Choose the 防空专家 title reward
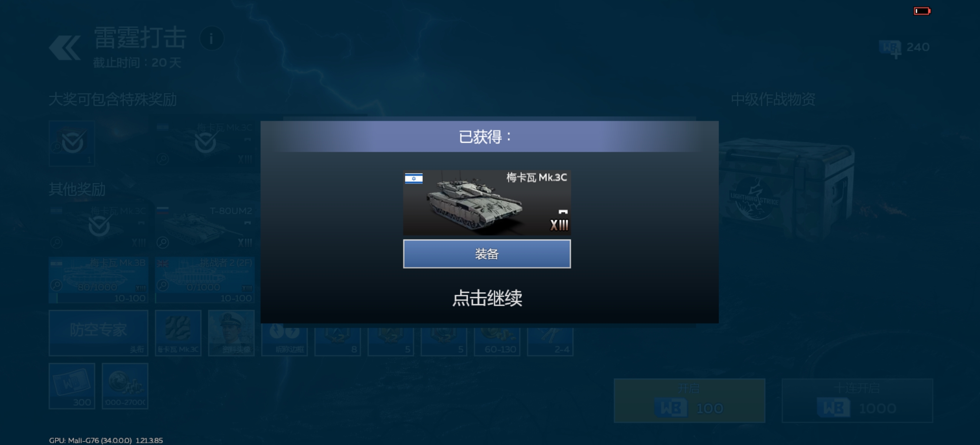Viewport: 980px width, 445px height. tap(98, 333)
